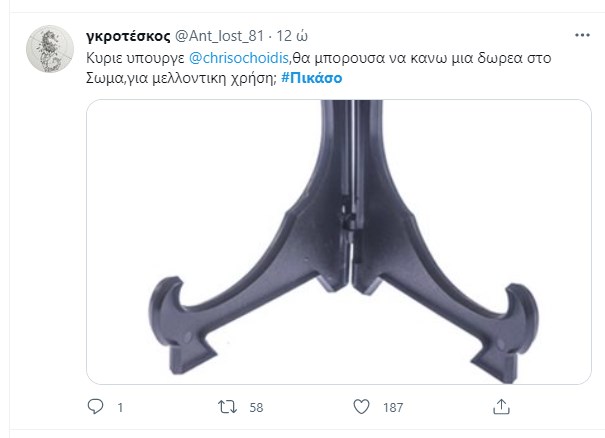This screenshot has height=438, width=605.
Task: Click the like count 187
Action: [393, 408]
